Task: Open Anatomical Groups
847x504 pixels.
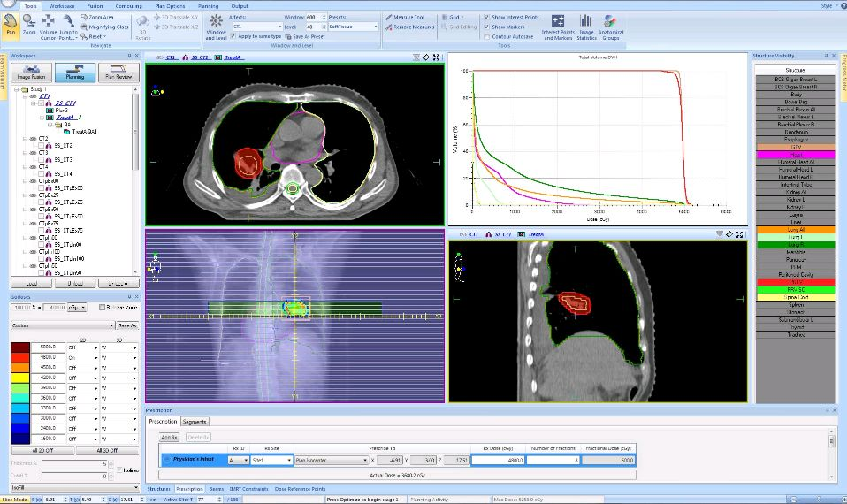Action: [x=610, y=27]
